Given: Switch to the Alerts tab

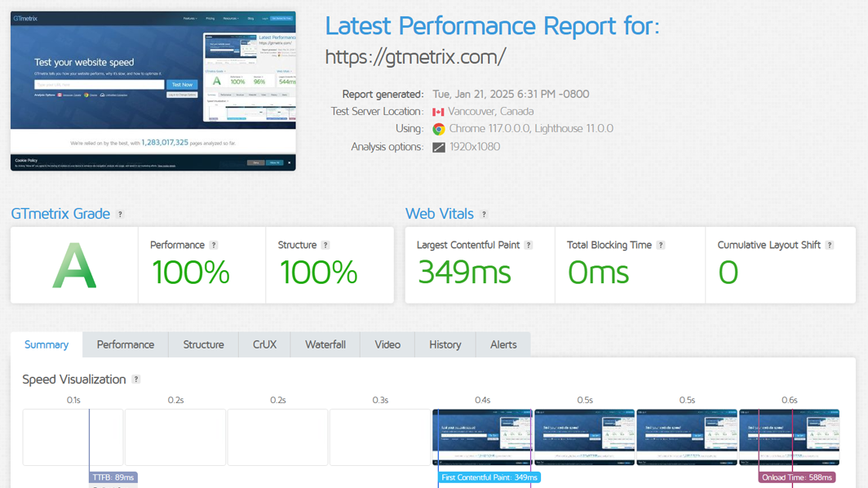Looking at the screenshot, I should coord(503,344).
